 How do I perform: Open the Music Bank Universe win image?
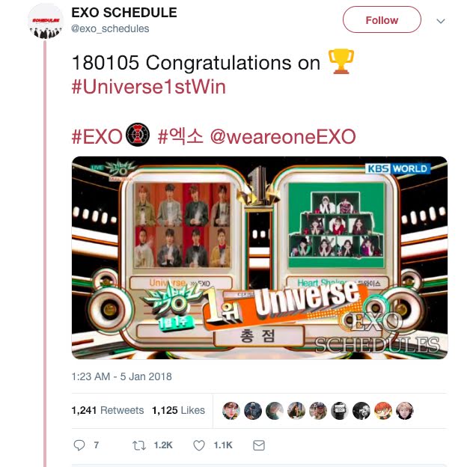260,257
